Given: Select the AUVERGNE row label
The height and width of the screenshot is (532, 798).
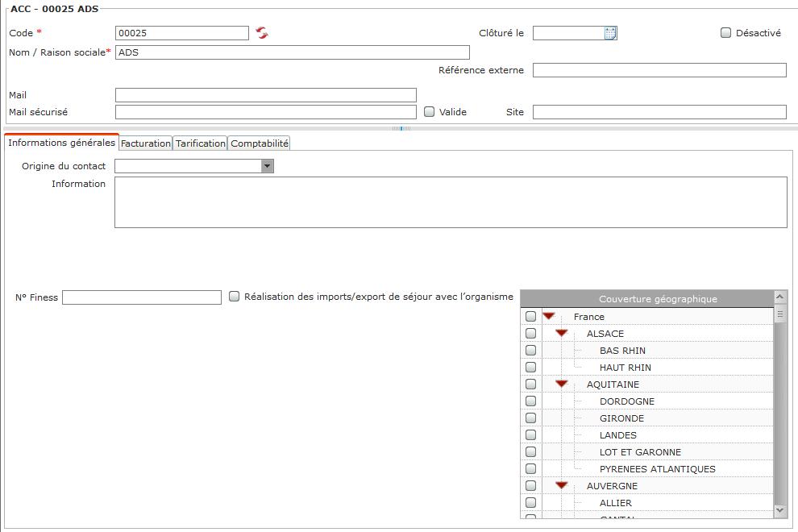Looking at the screenshot, I should [612, 486].
